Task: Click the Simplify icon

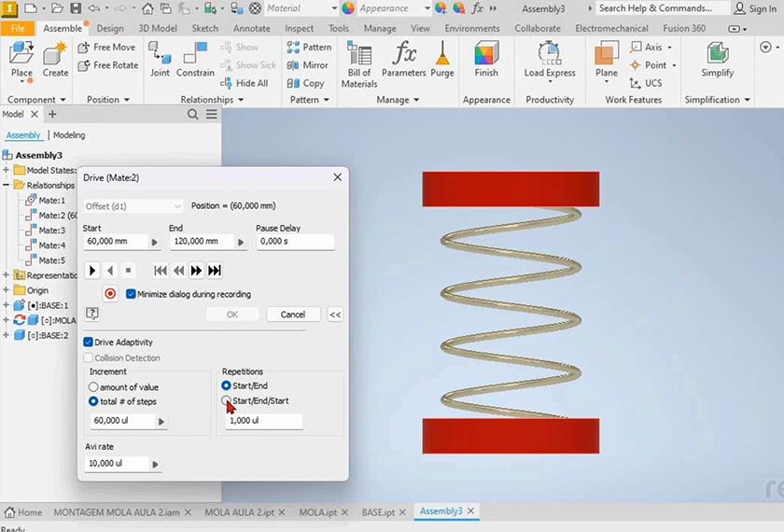Action: coord(717,56)
